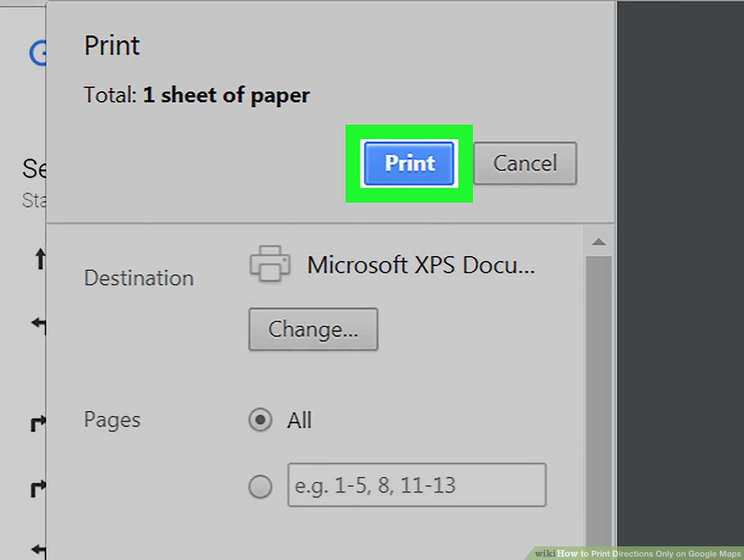The height and width of the screenshot is (560, 744).
Task: Click the first turn-right direction icon
Action: click(x=38, y=424)
